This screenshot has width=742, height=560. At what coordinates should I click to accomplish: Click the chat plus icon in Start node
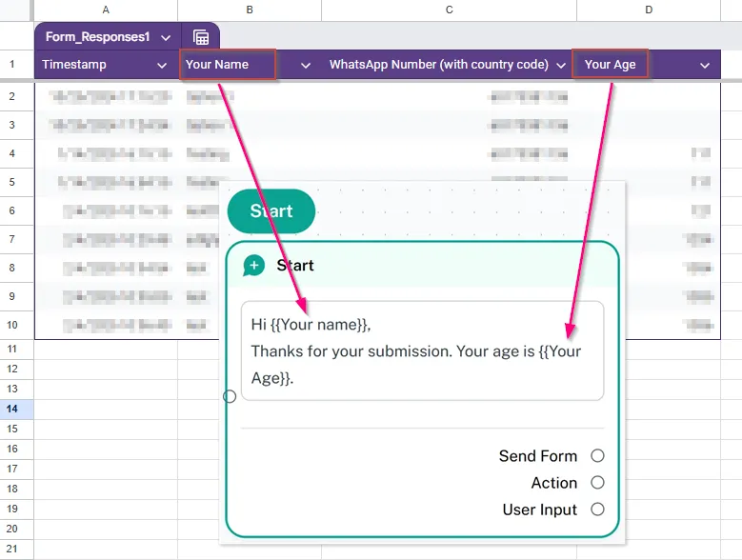pyautogui.click(x=254, y=266)
